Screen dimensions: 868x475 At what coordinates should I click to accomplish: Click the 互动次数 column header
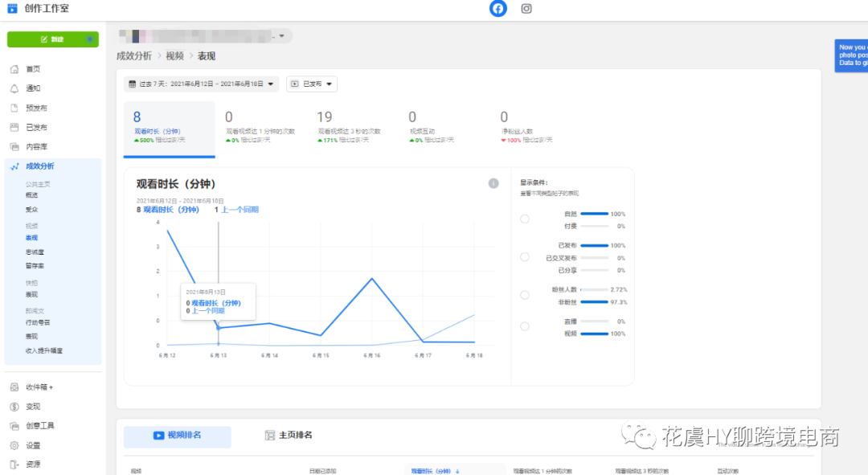(x=728, y=471)
